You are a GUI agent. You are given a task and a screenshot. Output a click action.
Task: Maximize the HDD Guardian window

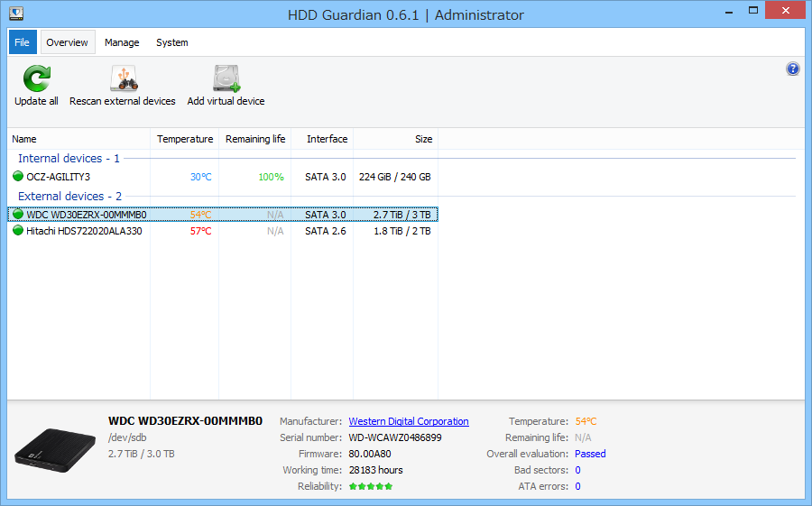point(753,11)
